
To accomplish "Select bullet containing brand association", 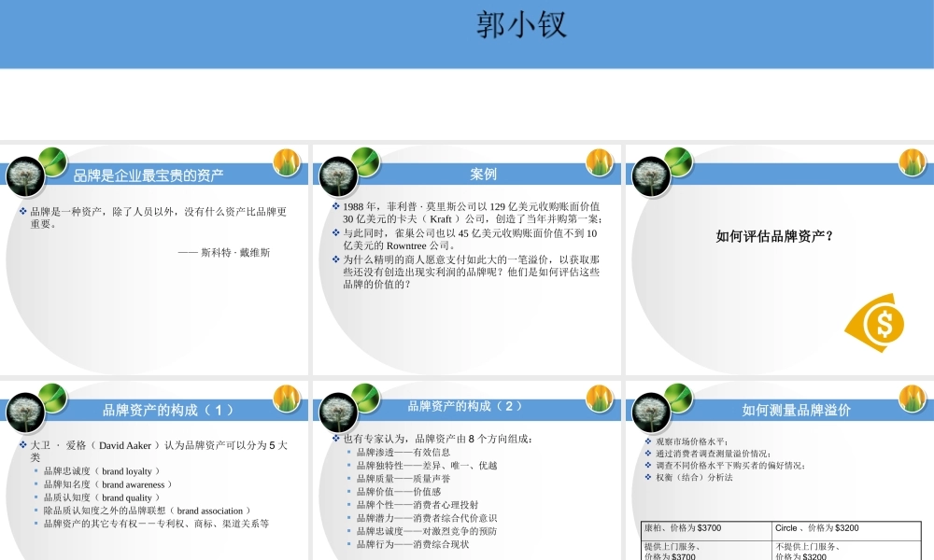I will (x=148, y=511).
